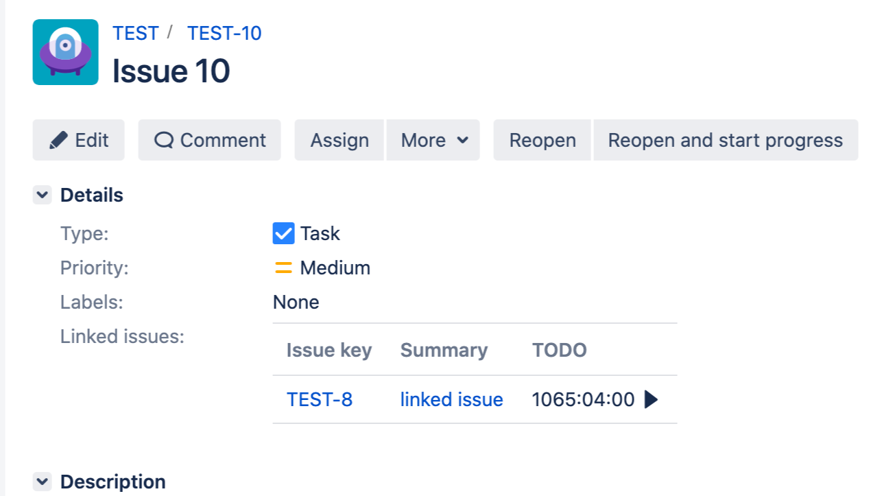Viewport: 871px width, 496px height.
Task: Click the Task type checkbox icon
Action: coord(283,234)
